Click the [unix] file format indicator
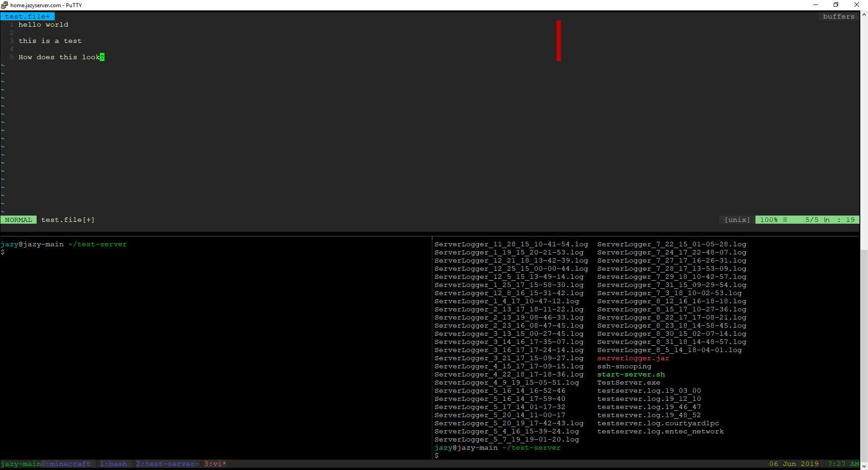 737,220
